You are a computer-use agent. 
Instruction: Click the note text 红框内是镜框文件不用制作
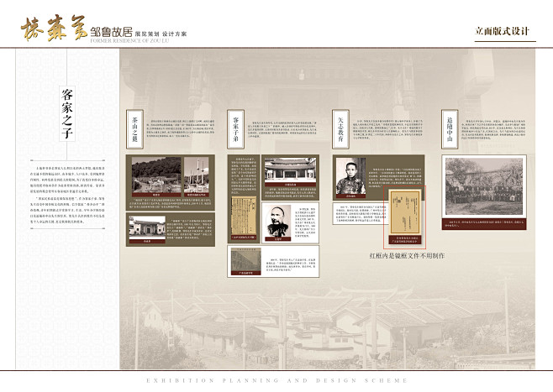click(407, 253)
